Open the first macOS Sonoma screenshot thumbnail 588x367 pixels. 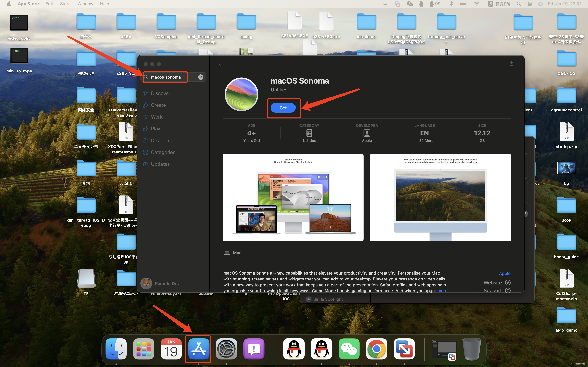point(293,197)
